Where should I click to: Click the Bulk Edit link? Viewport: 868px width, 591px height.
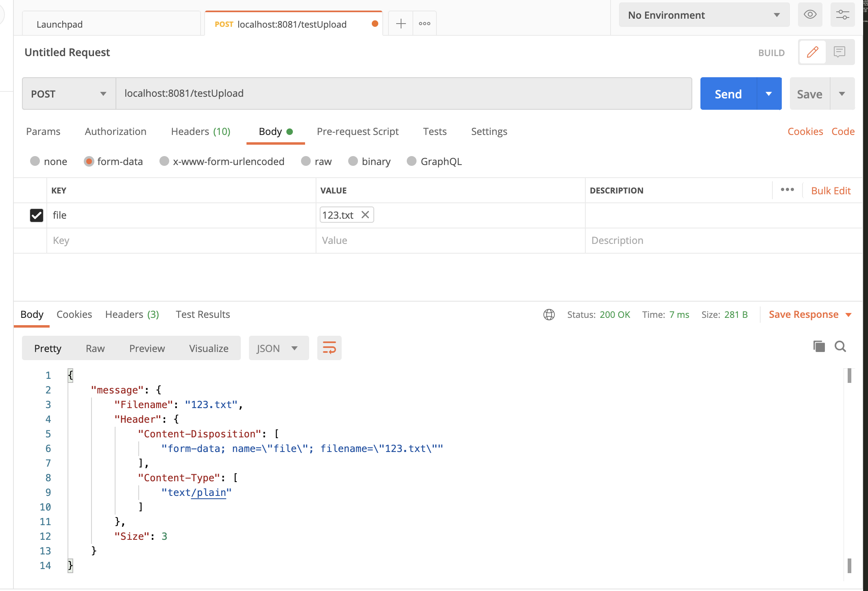(x=831, y=191)
